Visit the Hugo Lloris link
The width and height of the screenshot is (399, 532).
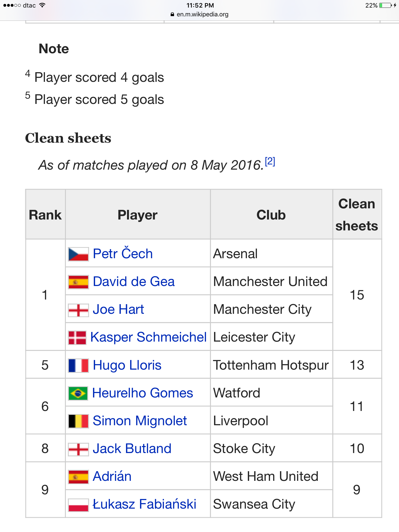click(x=127, y=365)
